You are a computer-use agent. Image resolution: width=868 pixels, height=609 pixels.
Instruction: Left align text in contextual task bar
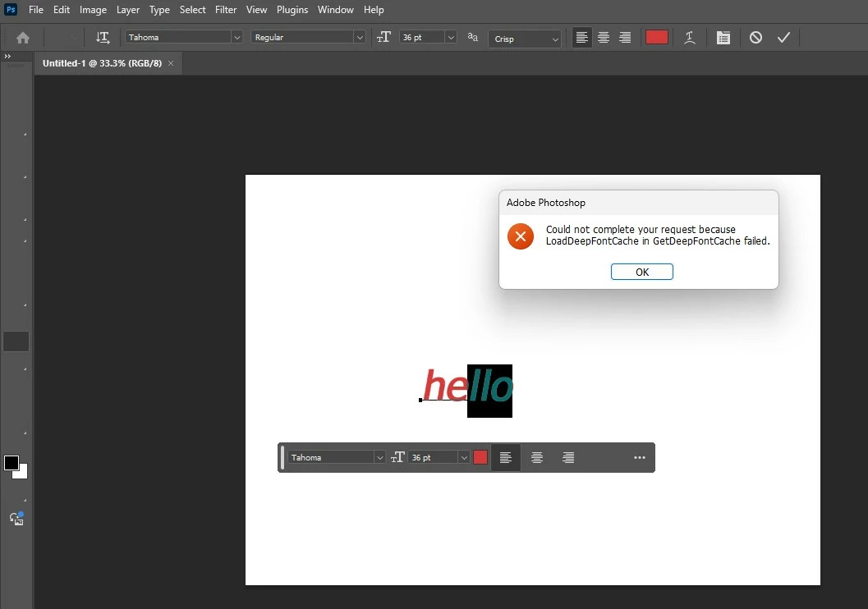tap(505, 457)
